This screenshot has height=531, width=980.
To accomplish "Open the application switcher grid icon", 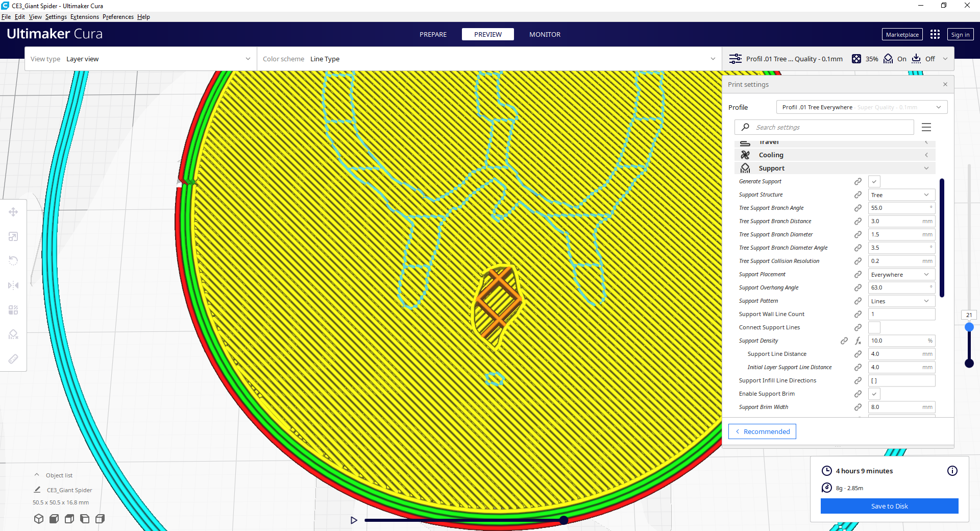I will point(935,34).
